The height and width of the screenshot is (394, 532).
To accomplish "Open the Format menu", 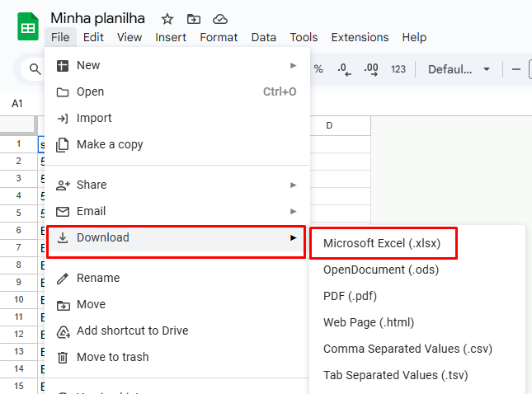I will coord(219,37).
